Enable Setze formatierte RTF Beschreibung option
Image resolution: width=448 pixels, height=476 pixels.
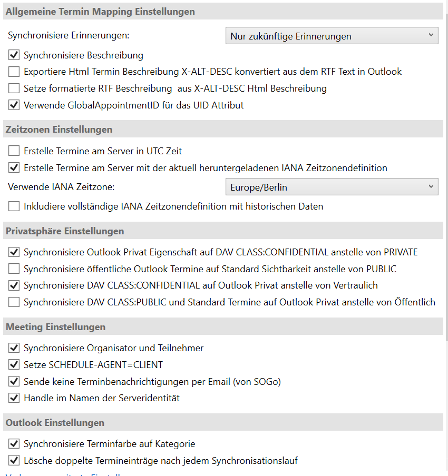(14, 88)
